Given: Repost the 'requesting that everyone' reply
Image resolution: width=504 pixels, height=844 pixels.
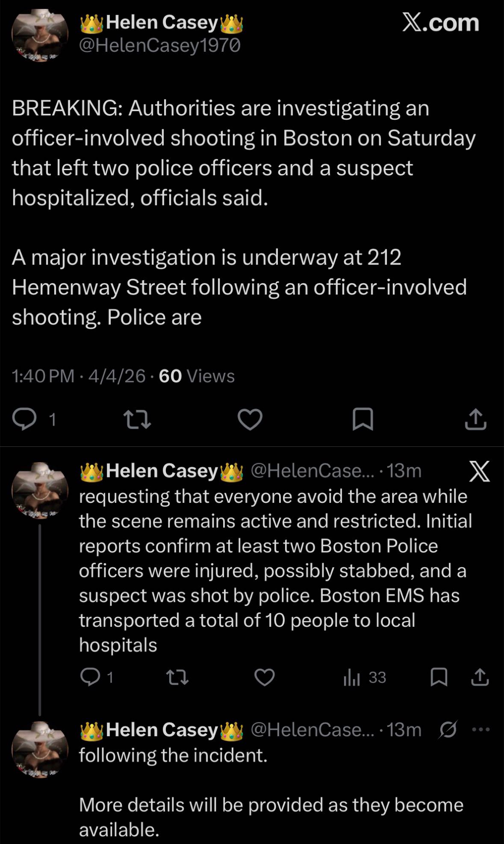Looking at the screenshot, I should click(177, 677).
